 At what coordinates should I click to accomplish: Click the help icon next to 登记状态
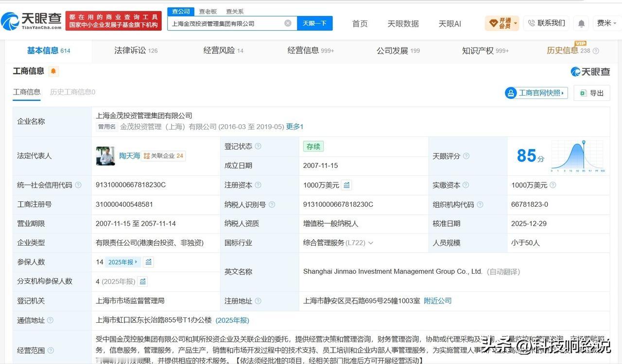(258, 146)
